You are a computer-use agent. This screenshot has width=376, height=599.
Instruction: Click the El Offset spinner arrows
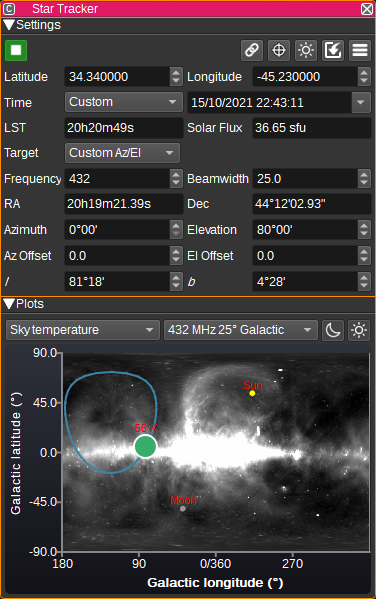364,256
